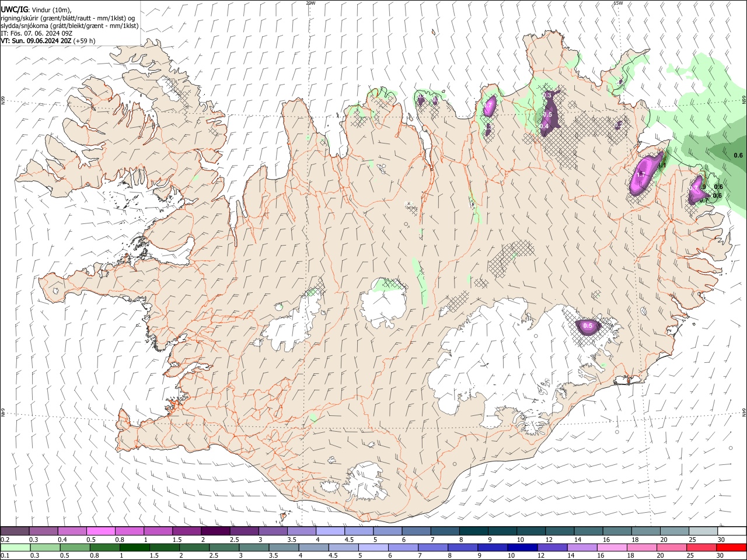The image size is (747, 560).
Task: Click the '15W' longitude label
Action: 618,3
